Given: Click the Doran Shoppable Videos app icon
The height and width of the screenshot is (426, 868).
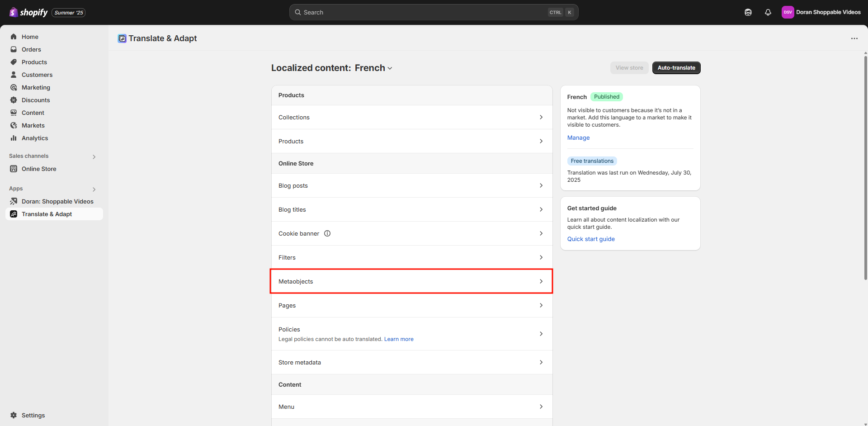Looking at the screenshot, I should (x=14, y=201).
